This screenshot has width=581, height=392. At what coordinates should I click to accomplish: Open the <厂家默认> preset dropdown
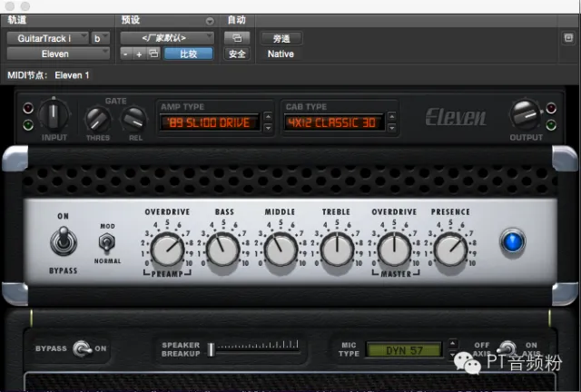pyautogui.click(x=167, y=38)
